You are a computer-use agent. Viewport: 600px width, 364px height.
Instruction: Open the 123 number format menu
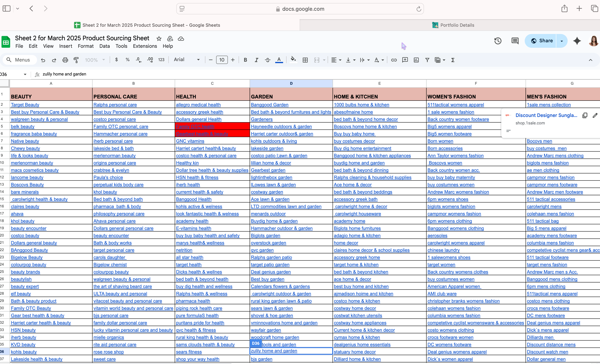[161, 60]
